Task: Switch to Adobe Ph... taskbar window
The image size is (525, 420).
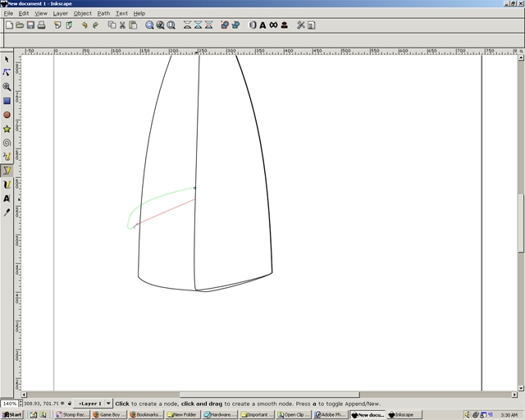Action: point(330,414)
